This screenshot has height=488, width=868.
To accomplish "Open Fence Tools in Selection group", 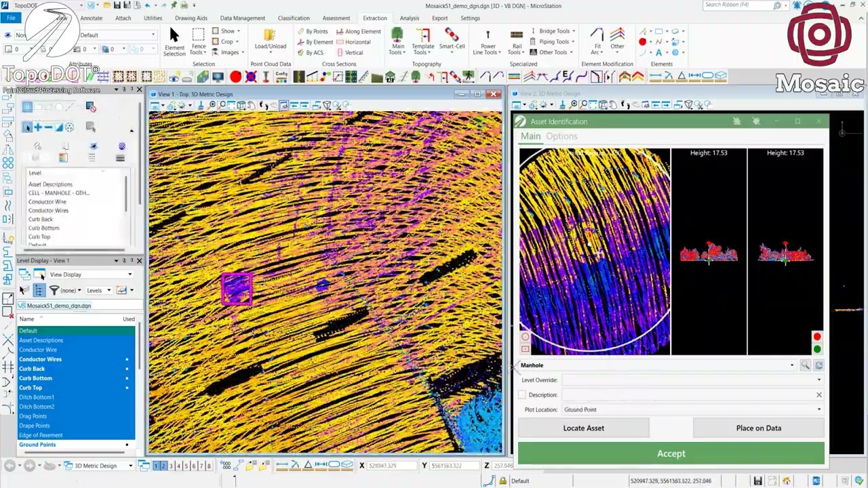I will (x=198, y=42).
